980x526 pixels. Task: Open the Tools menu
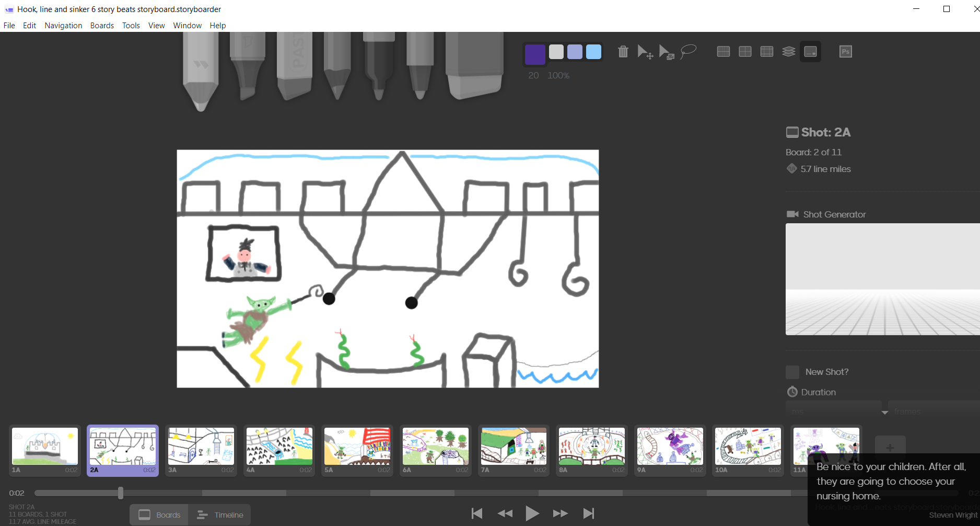point(131,25)
